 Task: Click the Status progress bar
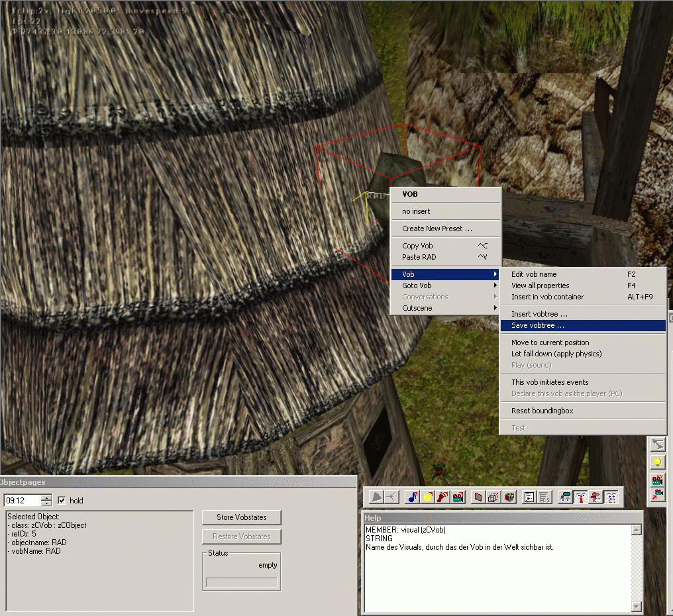pos(241,582)
